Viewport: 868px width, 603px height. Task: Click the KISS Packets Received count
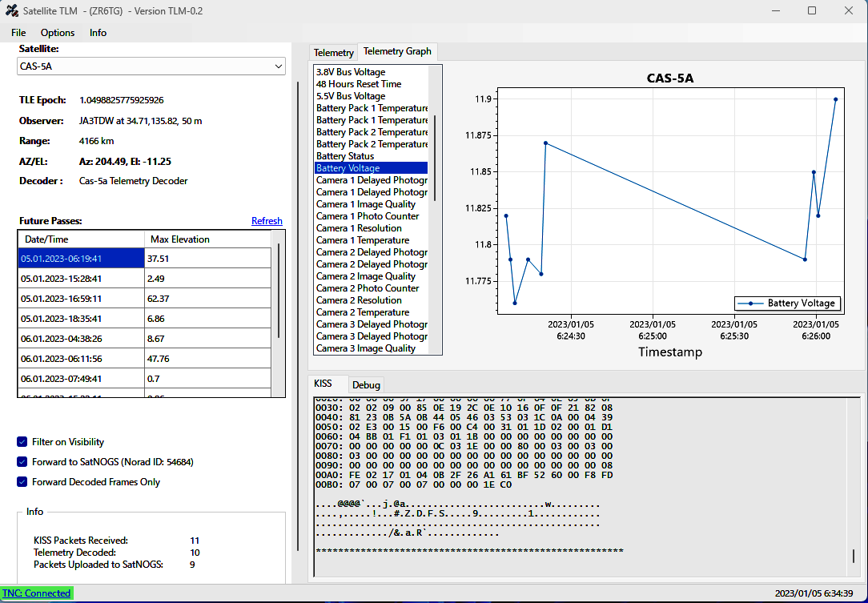click(195, 541)
